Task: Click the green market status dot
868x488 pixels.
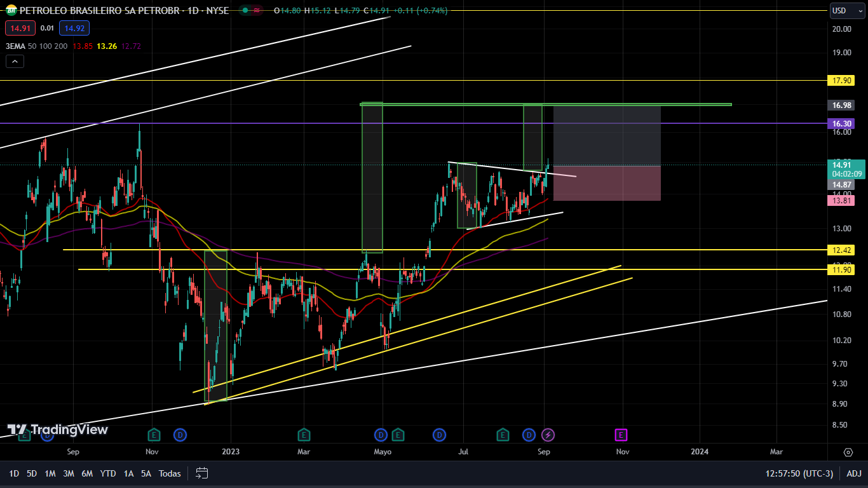Action: 244,11
